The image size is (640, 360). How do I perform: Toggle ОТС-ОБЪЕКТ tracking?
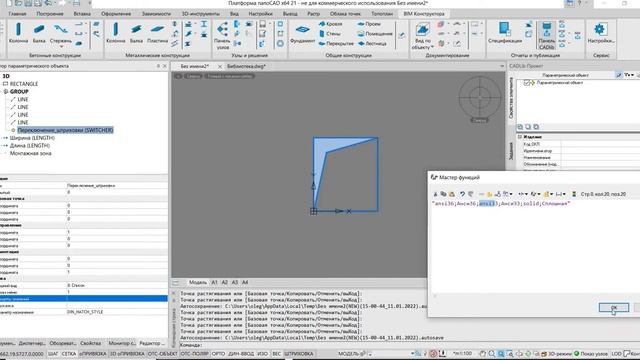click(x=162, y=354)
